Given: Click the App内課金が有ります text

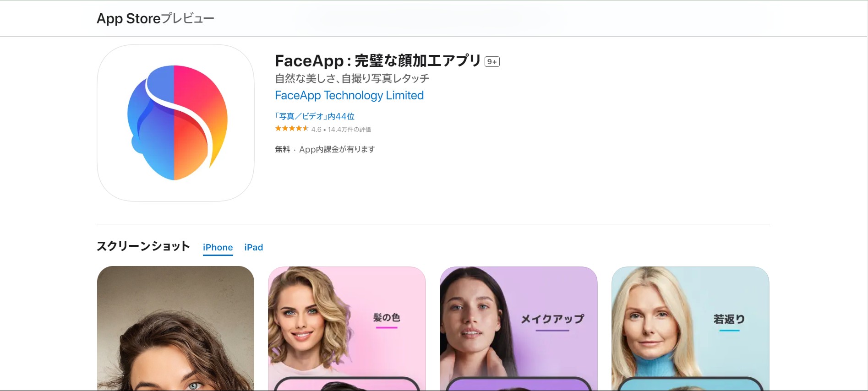Looking at the screenshot, I should pos(337,149).
